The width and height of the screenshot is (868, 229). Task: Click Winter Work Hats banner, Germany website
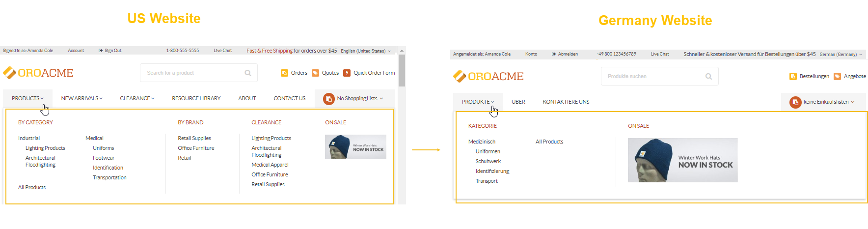683,160
